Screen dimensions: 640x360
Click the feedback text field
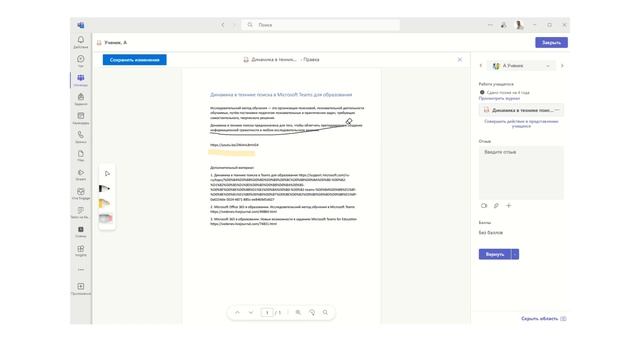click(521, 173)
